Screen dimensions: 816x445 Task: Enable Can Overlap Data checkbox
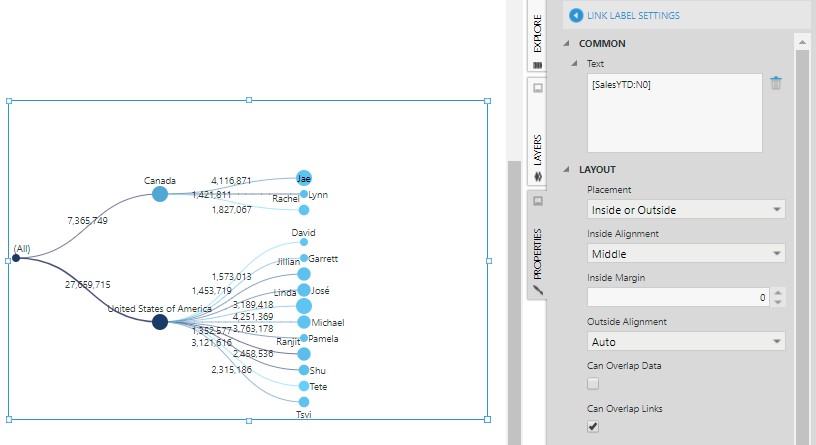pyautogui.click(x=594, y=383)
